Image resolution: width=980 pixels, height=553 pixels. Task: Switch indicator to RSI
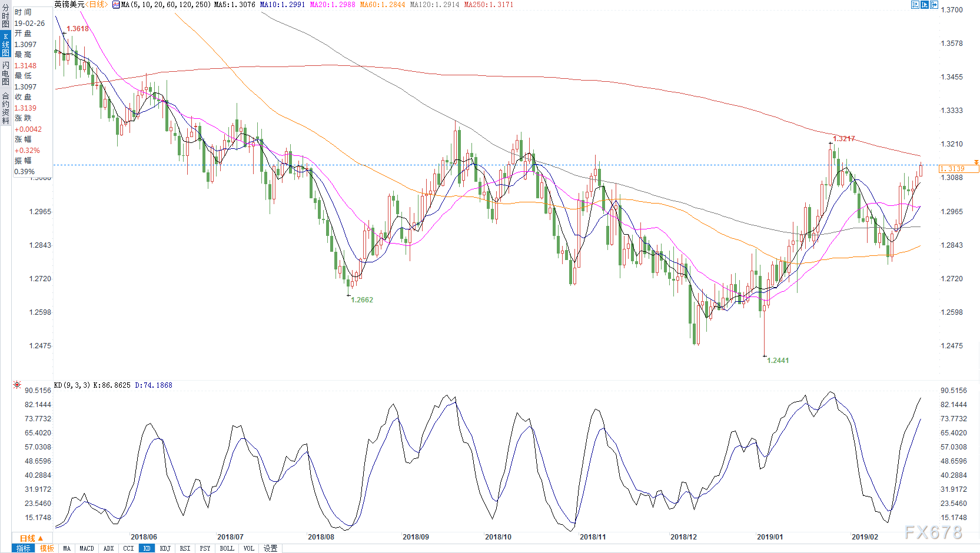pos(185,548)
